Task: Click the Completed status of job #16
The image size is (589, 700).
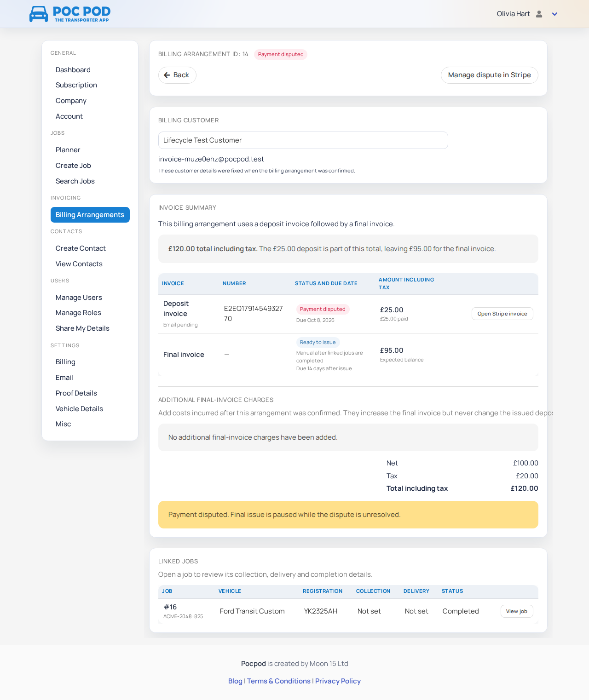Action: coord(461,611)
